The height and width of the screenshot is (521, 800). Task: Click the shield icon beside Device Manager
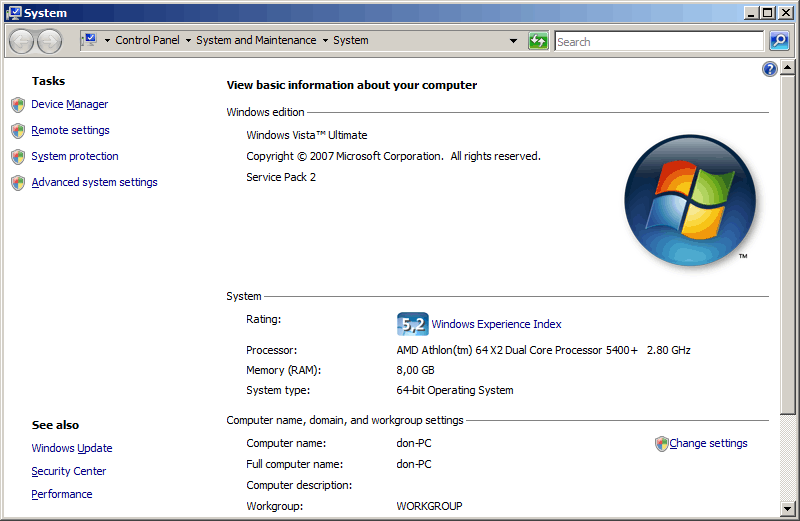pos(18,105)
